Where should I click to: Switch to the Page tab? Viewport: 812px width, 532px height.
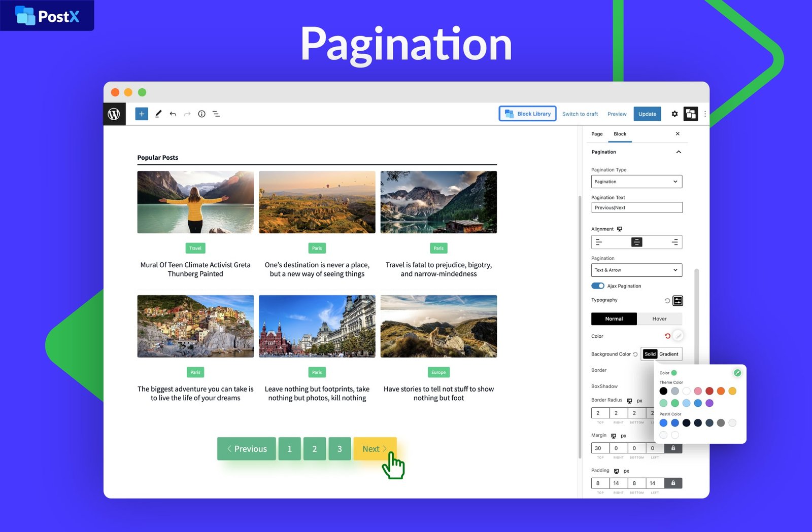coord(597,134)
